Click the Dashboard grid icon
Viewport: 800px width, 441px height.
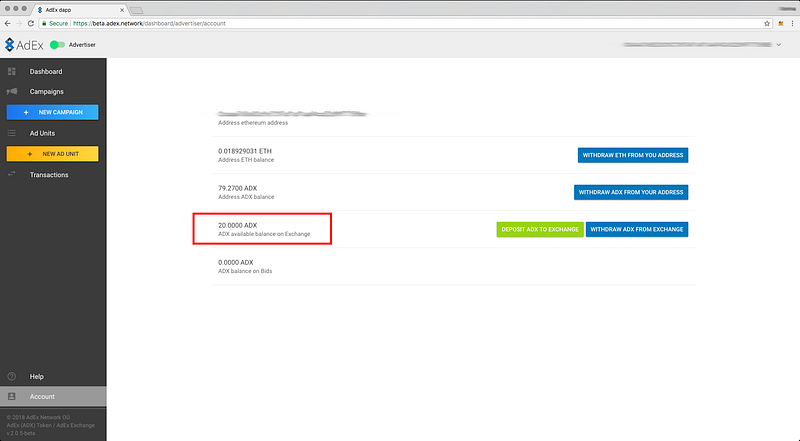tap(12, 71)
